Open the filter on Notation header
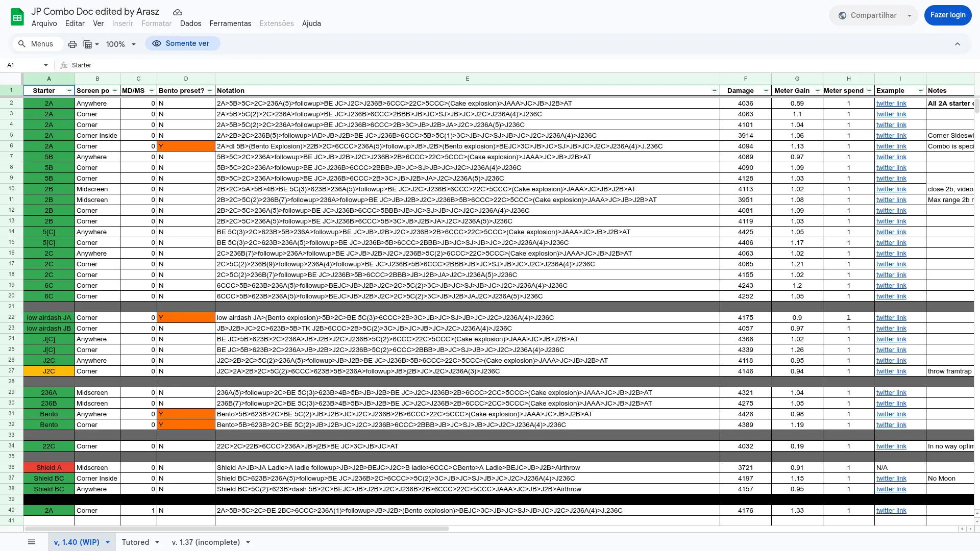The height and width of the screenshot is (551, 980). pos(714,91)
